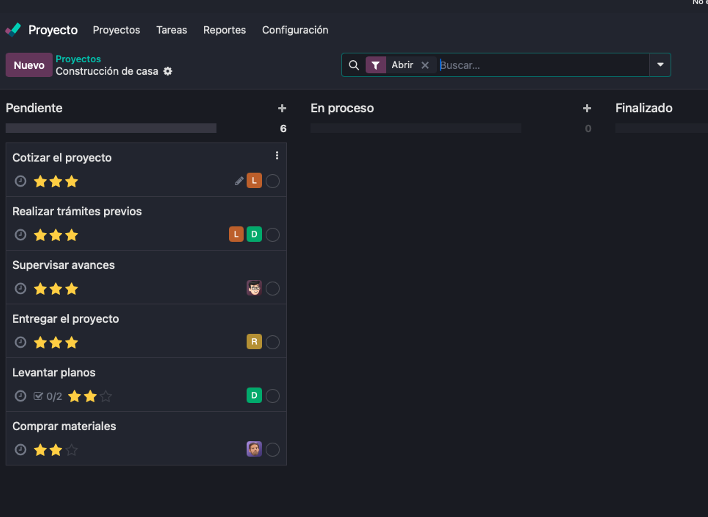Open the Cotizar el proyecto three-dot menu
708x517 pixels.
(x=277, y=156)
